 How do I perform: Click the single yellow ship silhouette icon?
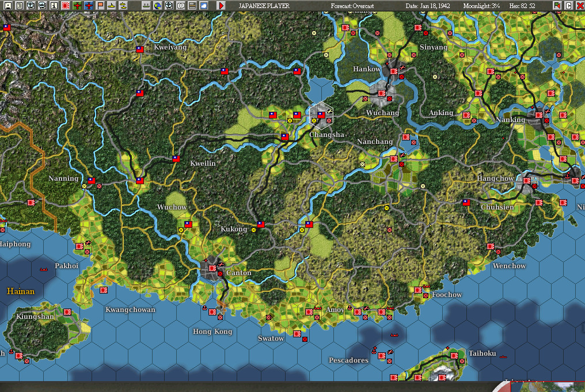click(112, 6)
